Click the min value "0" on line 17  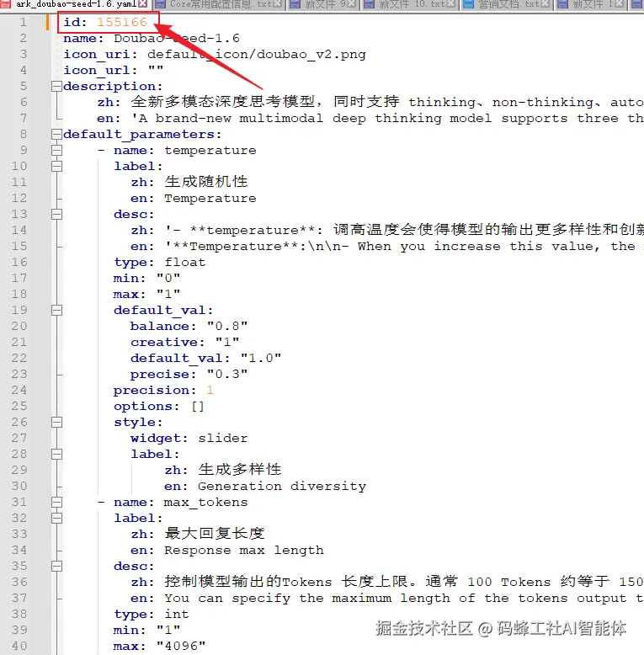click(x=168, y=278)
